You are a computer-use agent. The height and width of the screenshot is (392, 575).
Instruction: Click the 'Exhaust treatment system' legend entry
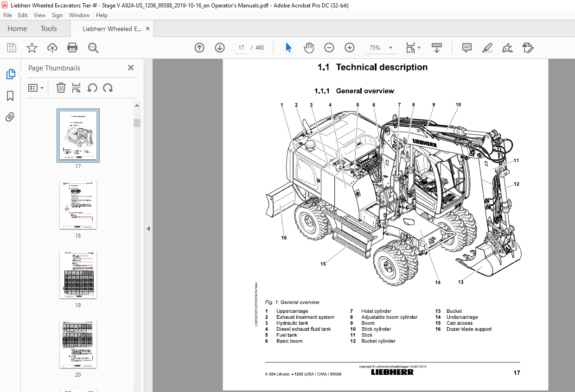(x=305, y=317)
